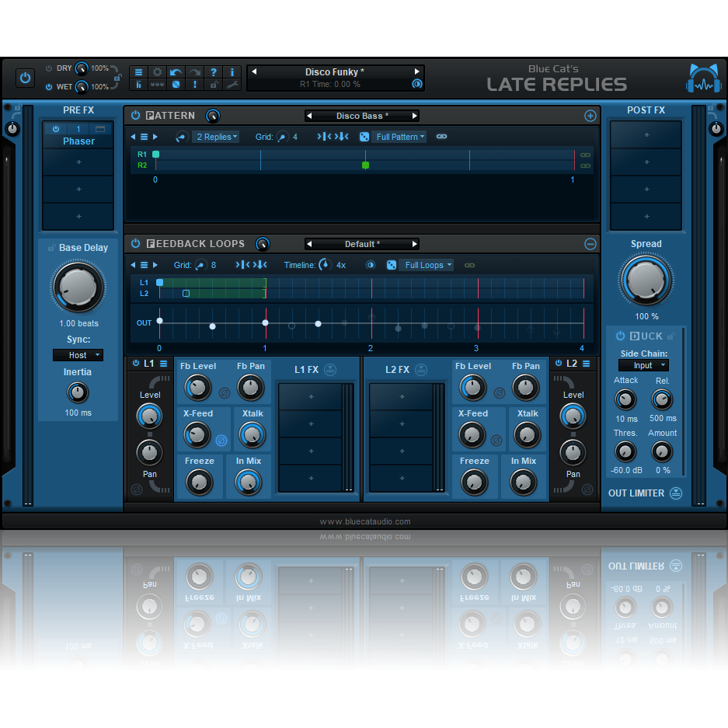
Task: Turn the Spread knob to adjust width
Action: tap(646, 280)
